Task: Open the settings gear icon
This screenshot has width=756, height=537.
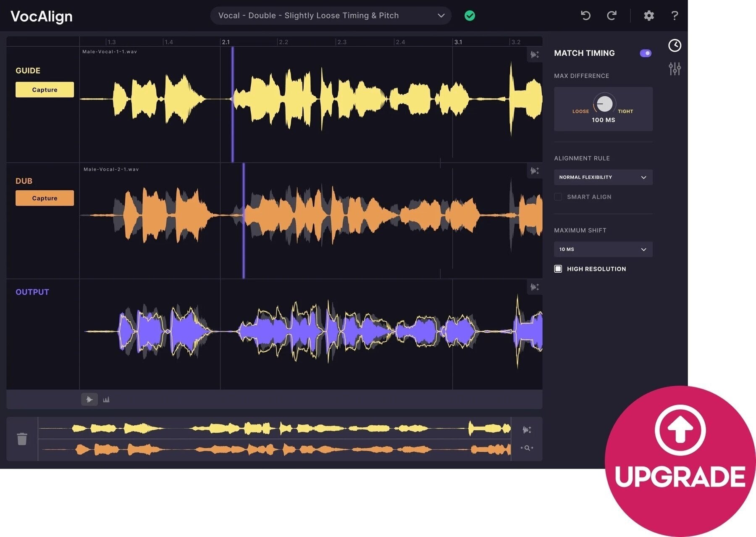Action: tap(649, 16)
